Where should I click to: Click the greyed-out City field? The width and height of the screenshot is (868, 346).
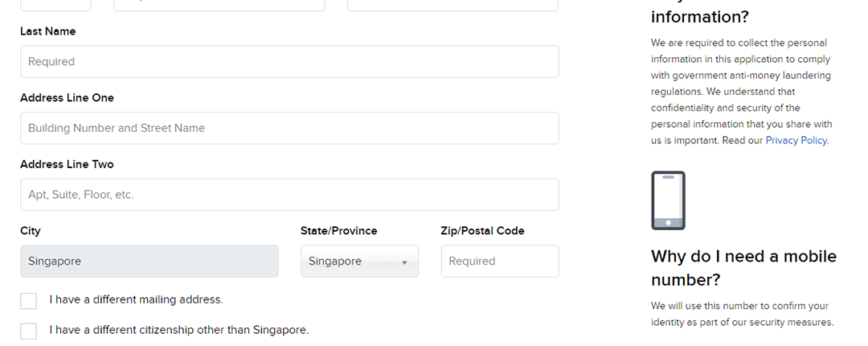point(149,262)
